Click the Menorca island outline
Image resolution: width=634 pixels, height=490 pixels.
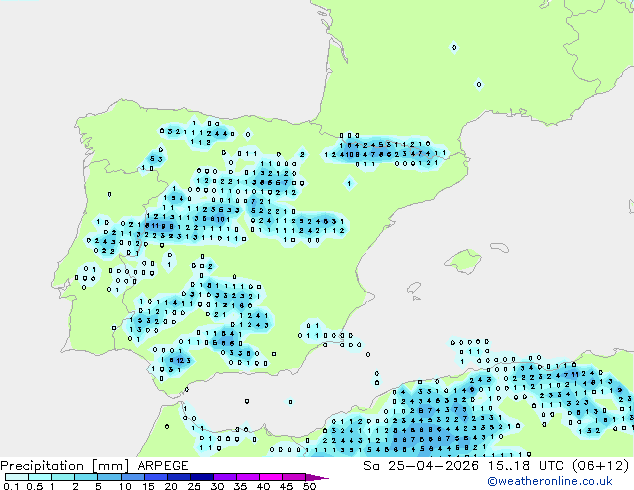[499, 247]
